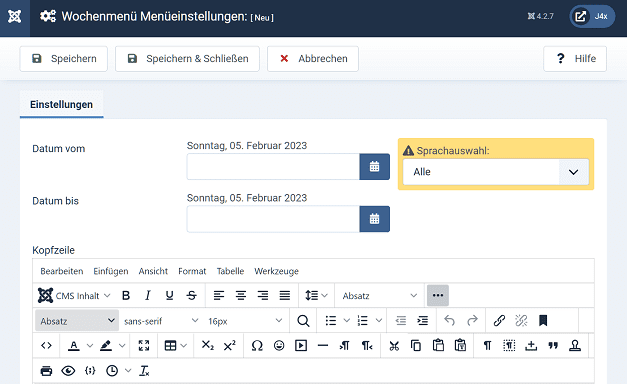The image size is (627, 384).
Task: Center align text in editor
Action: click(x=241, y=296)
